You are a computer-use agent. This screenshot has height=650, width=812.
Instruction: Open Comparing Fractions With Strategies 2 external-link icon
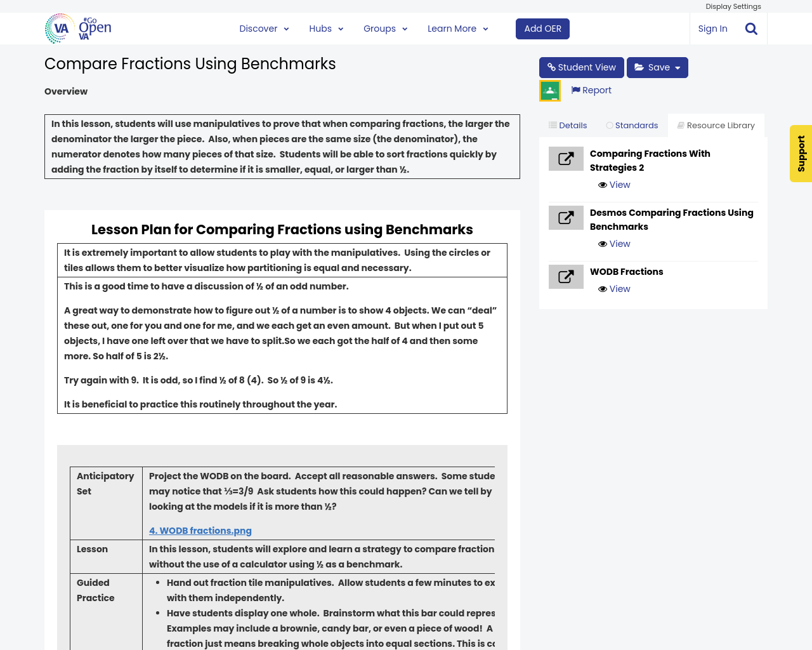point(566,159)
